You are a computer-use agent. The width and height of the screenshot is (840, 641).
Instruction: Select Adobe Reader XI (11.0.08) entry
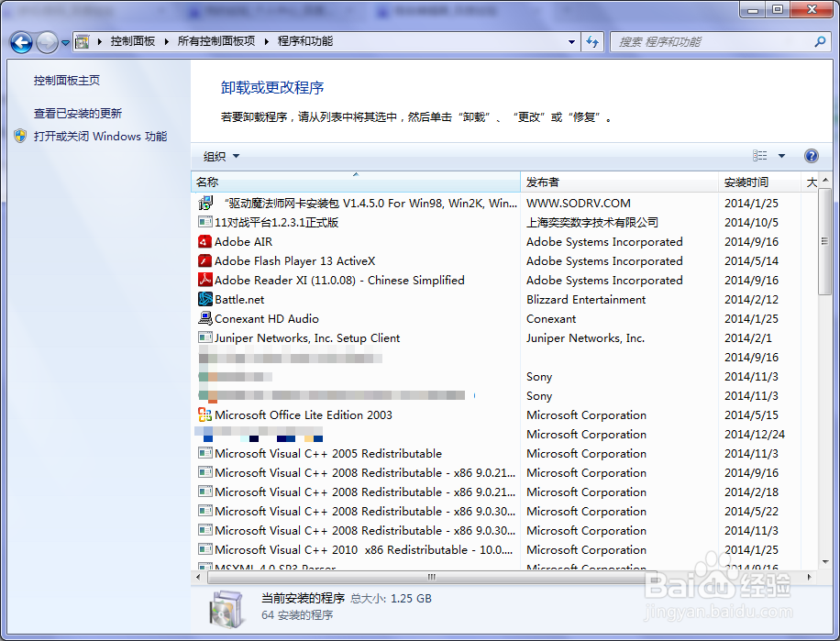click(339, 280)
